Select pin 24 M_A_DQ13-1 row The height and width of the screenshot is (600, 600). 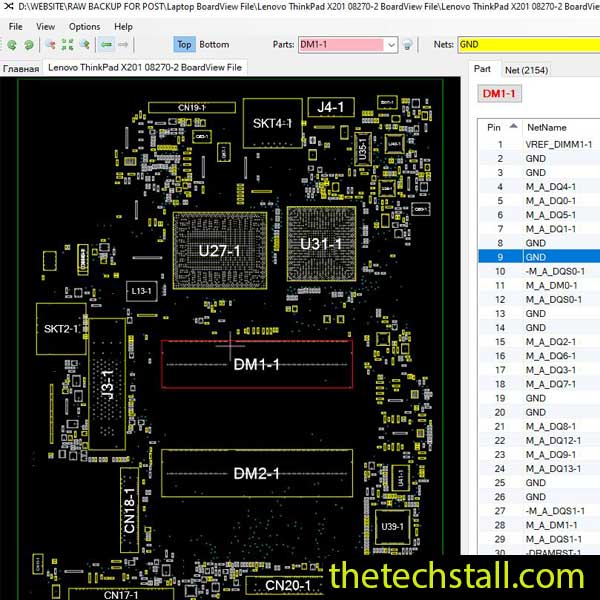pos(539,469)
